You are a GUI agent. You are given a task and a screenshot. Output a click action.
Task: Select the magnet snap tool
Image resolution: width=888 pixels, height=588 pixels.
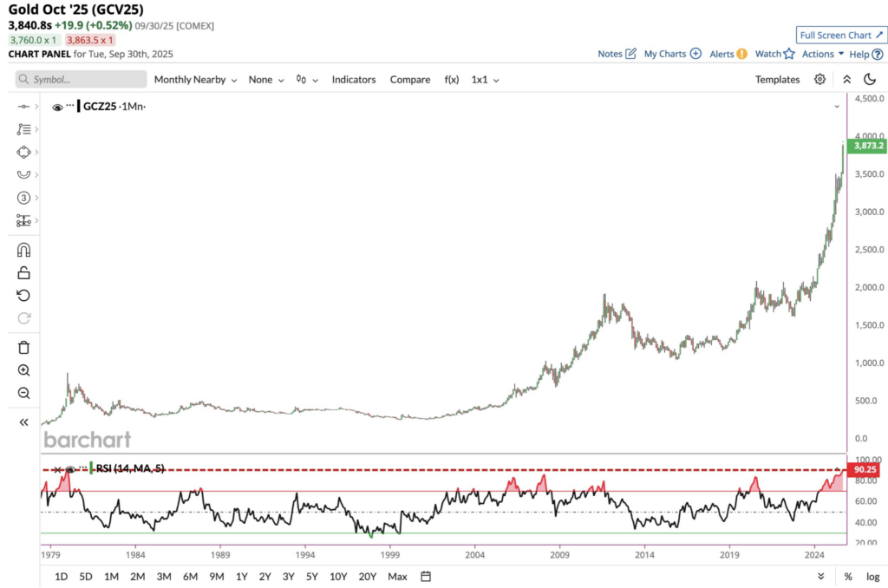point(23,250)
